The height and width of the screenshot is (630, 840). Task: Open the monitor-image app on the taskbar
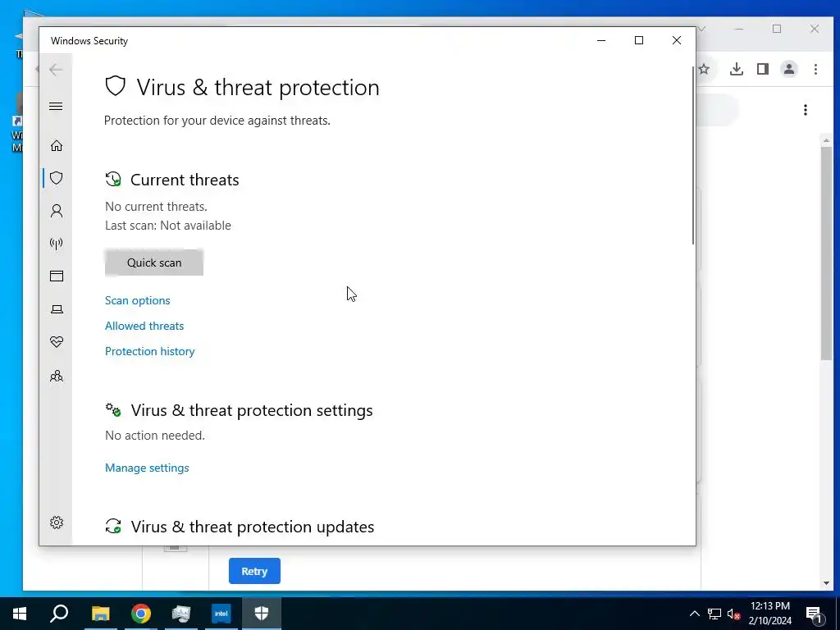coord(181,614)
